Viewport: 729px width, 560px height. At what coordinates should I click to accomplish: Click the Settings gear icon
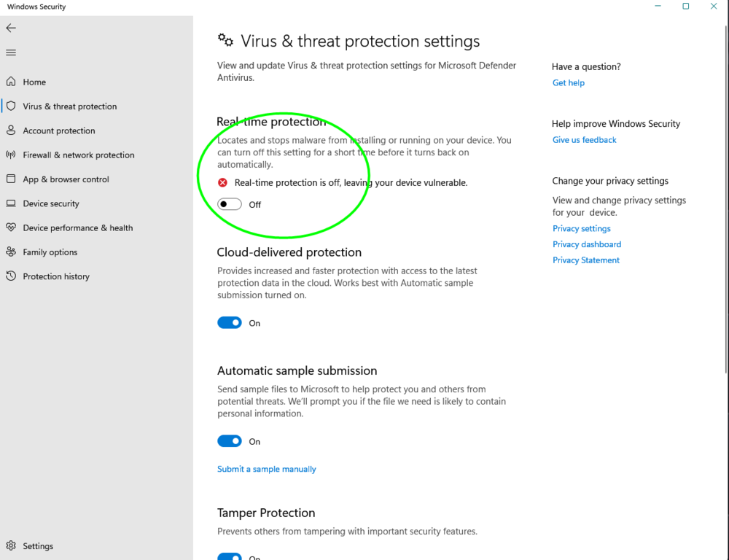click(x=11, y=545)
